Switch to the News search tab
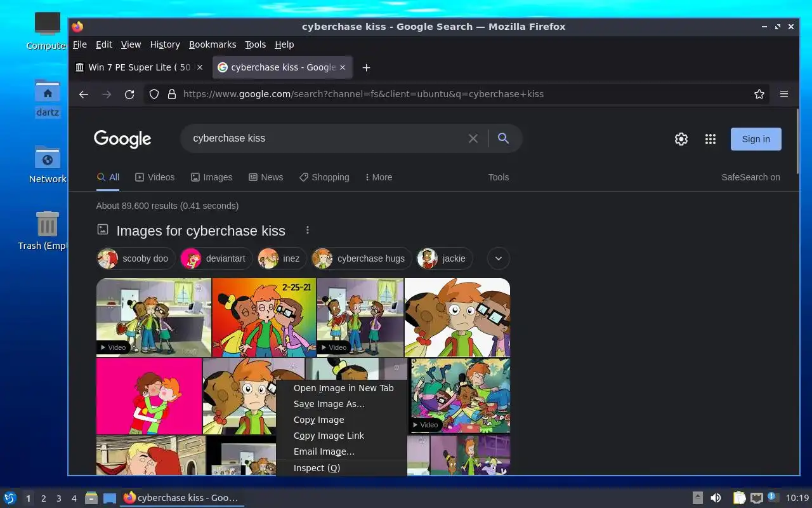This screenshot has height=508, width=812. pos(266,177)
